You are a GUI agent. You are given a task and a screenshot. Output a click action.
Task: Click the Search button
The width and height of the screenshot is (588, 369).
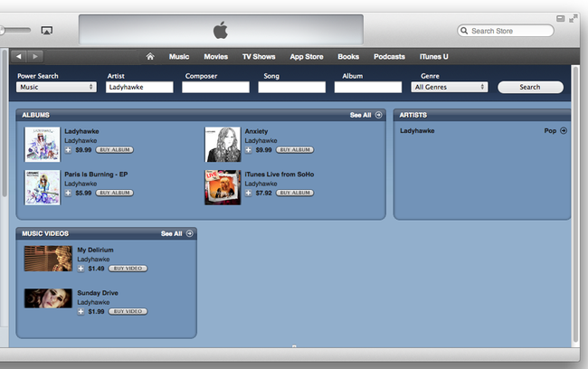tap(530, 87)
